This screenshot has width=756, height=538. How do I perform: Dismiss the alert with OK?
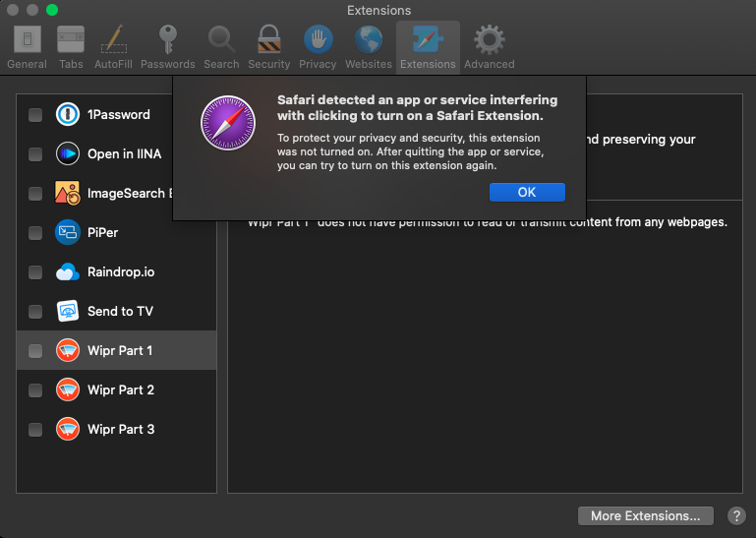(x=527, y=192)
